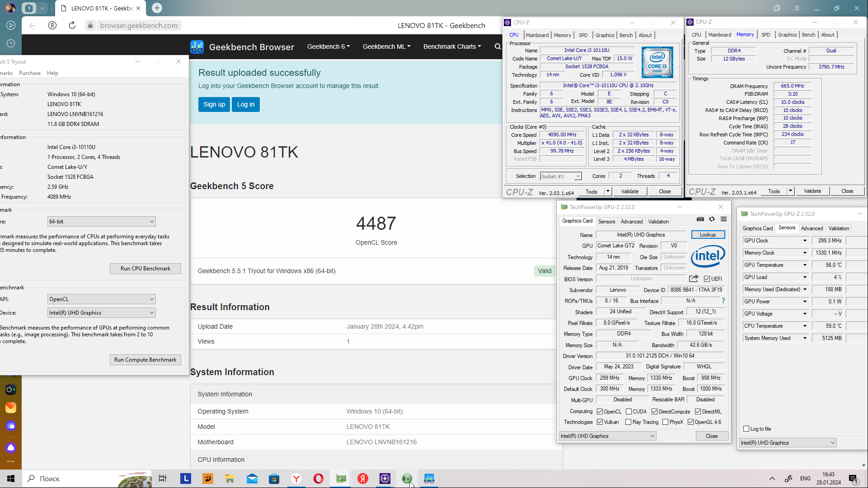This screenshot has height=488, width=868.
Task: Open a new browser tab with plus
Action: click(157, 8)
